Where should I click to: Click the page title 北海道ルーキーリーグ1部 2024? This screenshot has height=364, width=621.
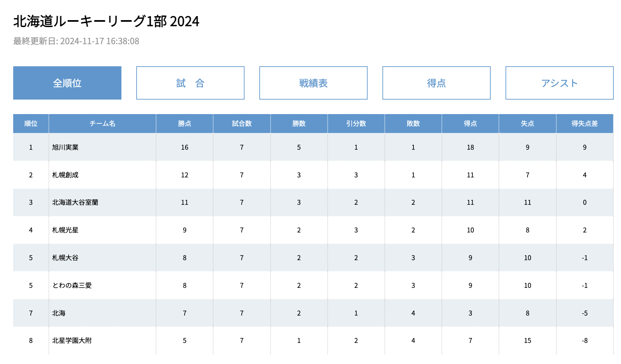(x=106, y=21)
